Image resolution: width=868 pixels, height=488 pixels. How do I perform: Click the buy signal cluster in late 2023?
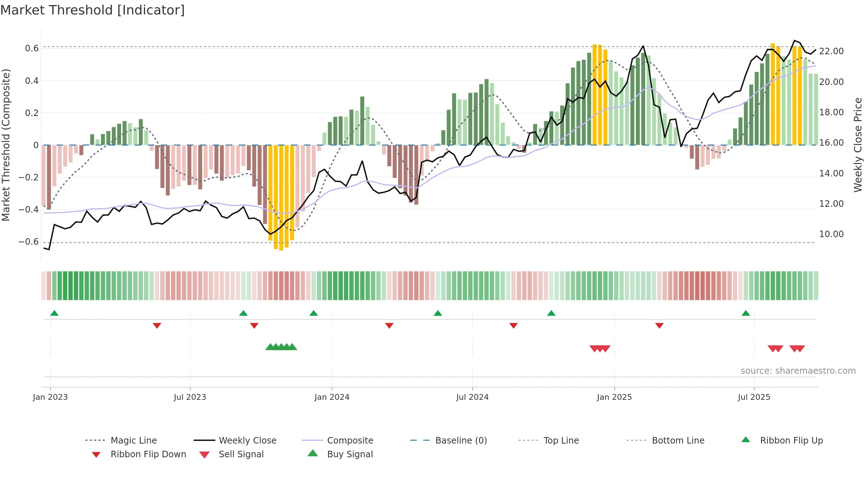point(281,347)
